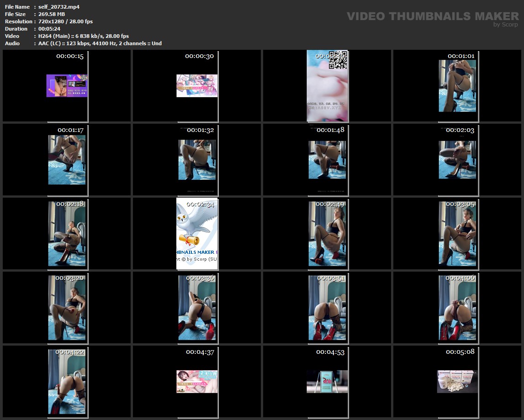Click the Resolution value 720x1280
The image size is (524, 420).
click(x=50, y=21)
